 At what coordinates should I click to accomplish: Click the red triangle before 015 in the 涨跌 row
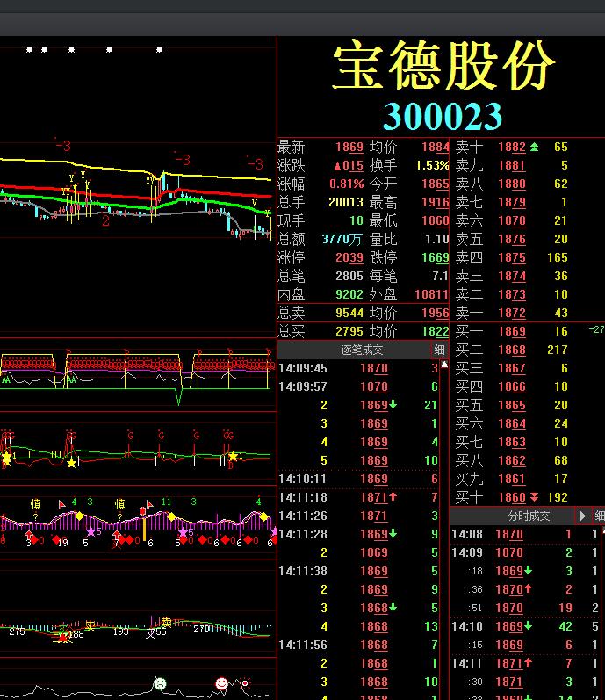338,166
